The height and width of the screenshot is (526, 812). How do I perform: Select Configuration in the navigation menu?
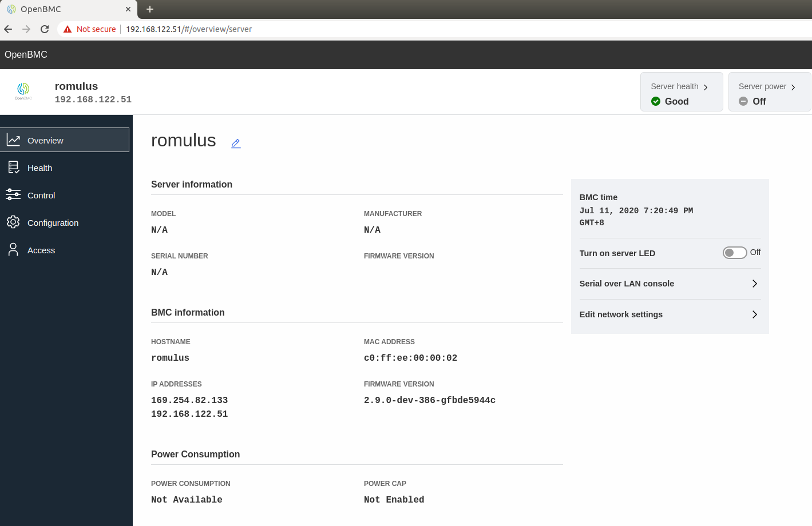[65, 222]
